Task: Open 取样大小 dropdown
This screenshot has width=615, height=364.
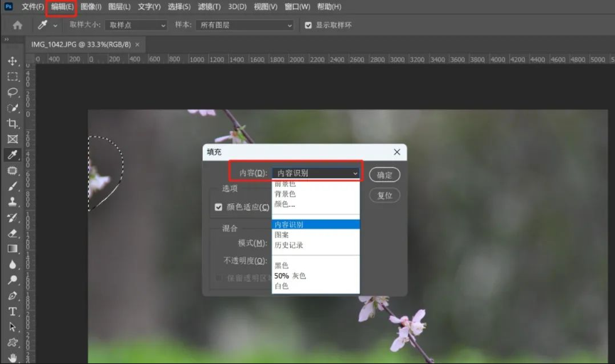Action: (x=136, y=25)
